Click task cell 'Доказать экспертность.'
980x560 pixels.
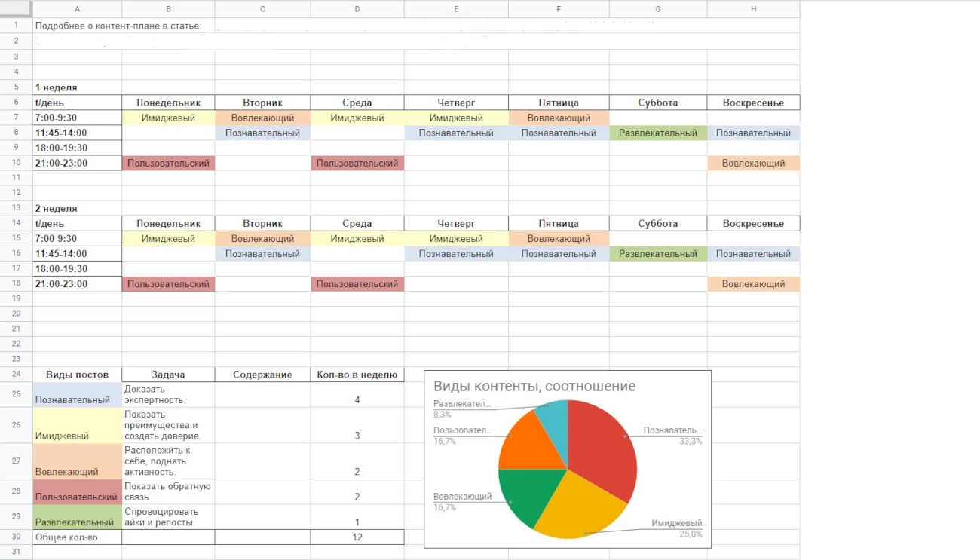168,395
